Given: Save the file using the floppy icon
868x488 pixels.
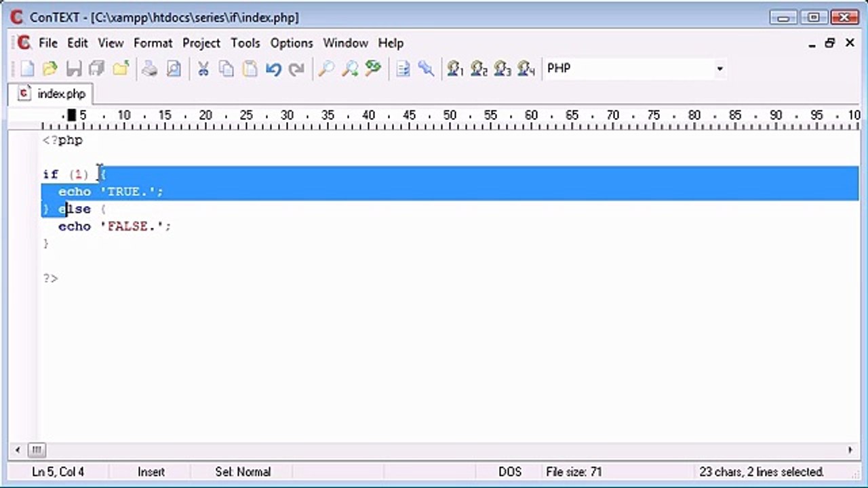Looking at the screenshot, I should (x=74, y=68).
